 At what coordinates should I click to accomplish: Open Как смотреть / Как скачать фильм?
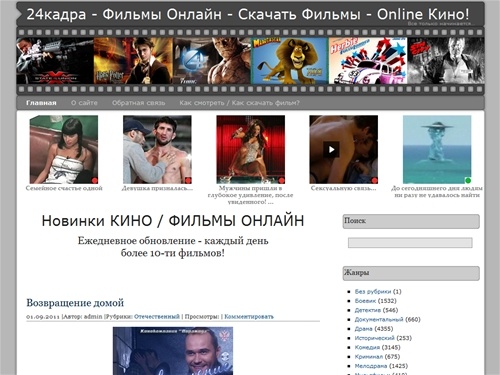[239, 103]
